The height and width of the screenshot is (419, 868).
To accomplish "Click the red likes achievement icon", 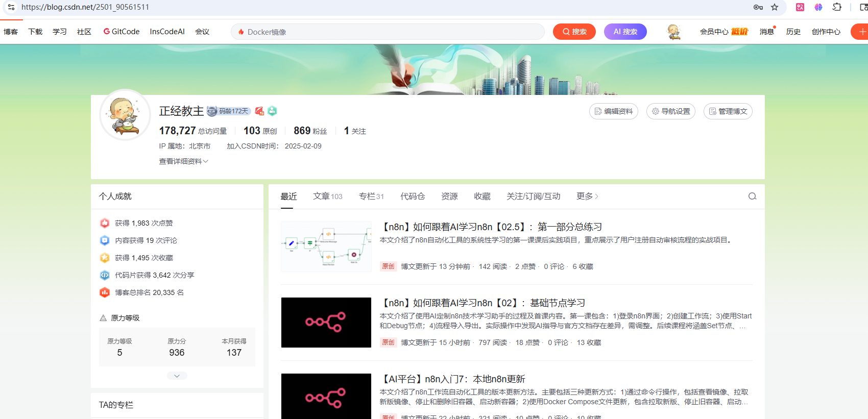I will pos(105,223).
